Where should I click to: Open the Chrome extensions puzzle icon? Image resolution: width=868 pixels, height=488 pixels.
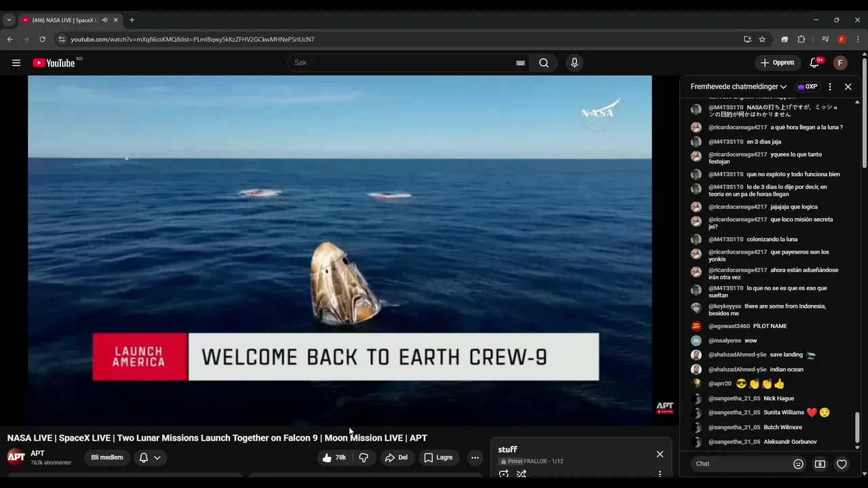pyautogui.click(x=801, y=39)
